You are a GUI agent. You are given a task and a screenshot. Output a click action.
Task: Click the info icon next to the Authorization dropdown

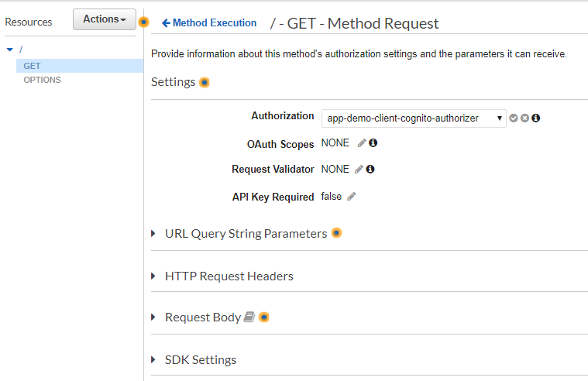click(535, 118)
